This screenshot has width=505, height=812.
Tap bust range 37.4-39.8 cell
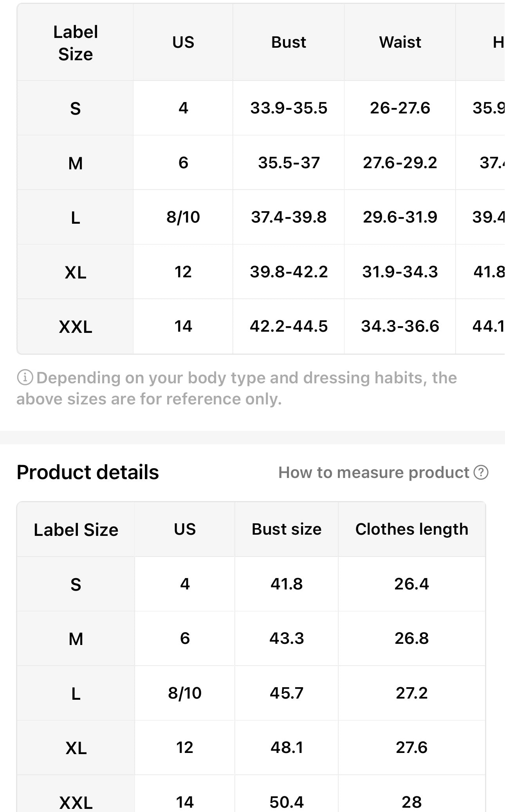coord(289,217)
